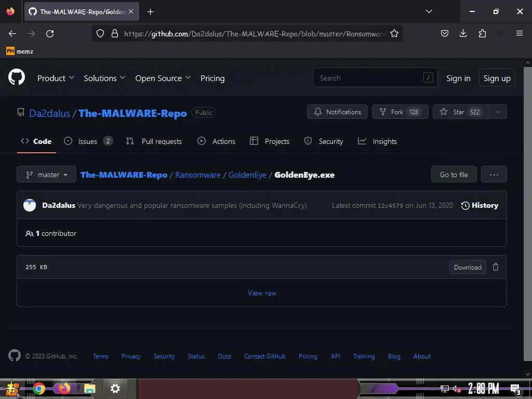Click the Start button in the taskbar
The height and width of the screenshot is (399, 532).
(x=12, y=389)
